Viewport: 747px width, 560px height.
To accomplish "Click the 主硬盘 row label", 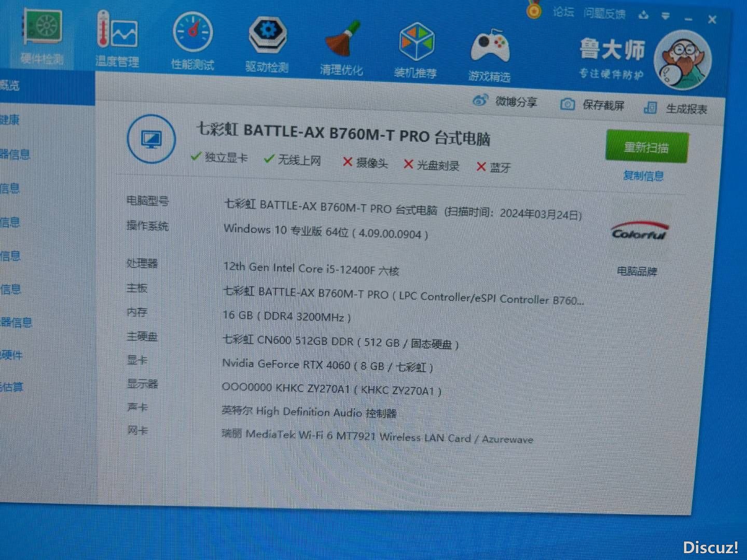I will (x=142, y=336).
